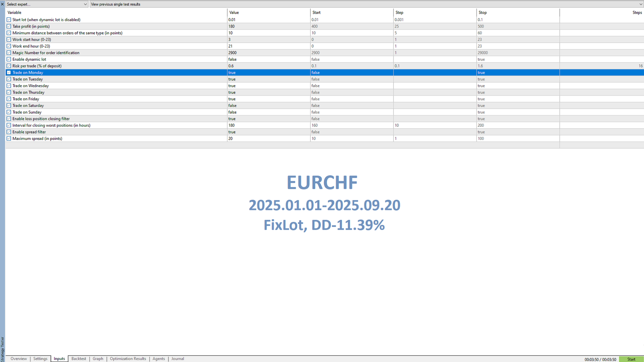Screen dimensions: 644x362
Task: Open the Backtest tab
Action: tap(78, 359)
